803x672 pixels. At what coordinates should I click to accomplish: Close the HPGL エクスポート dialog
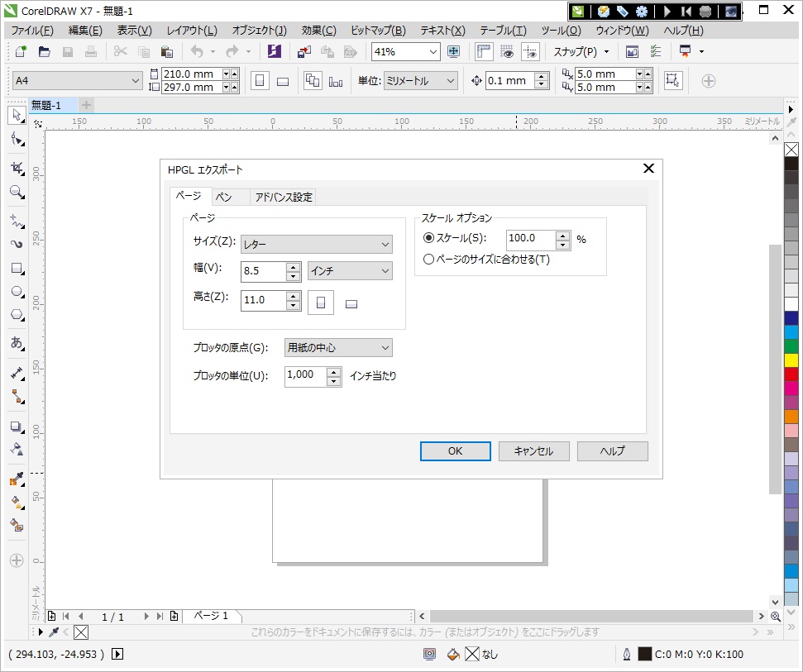[x=648, y=169]
